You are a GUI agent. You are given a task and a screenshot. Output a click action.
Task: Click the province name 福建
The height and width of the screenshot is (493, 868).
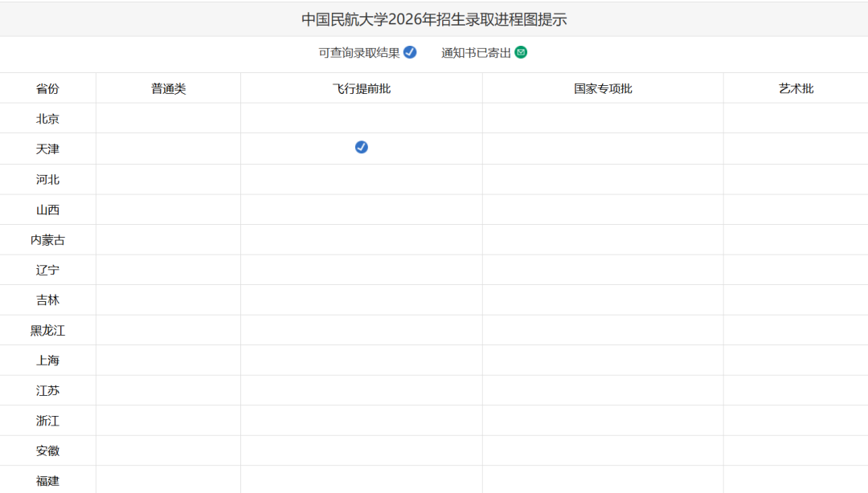(47, 481)
